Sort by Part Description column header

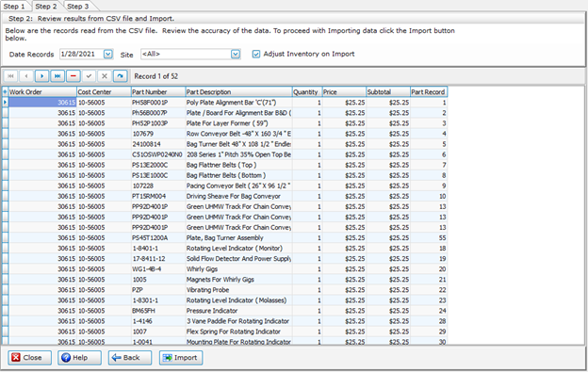point(238,91)
